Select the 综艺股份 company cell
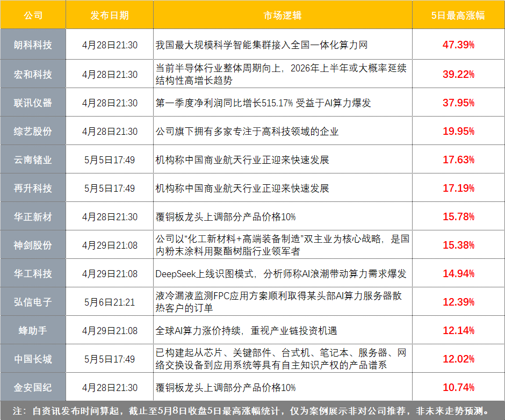Viewport: 505px width, 420px height. tap(33, 131)
